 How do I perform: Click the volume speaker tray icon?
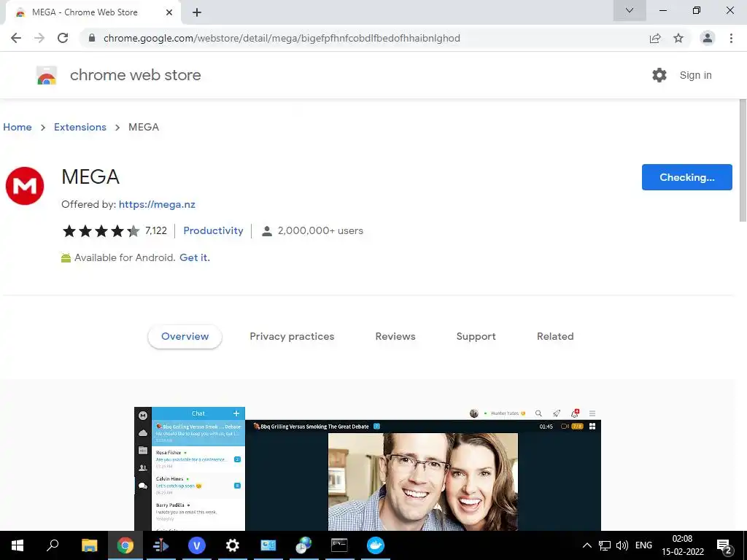click(x=622, y=545)
